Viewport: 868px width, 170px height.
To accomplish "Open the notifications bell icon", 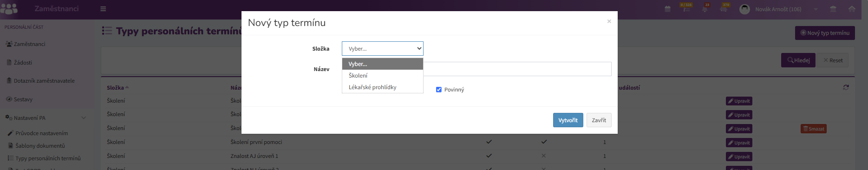I will 705,9.
